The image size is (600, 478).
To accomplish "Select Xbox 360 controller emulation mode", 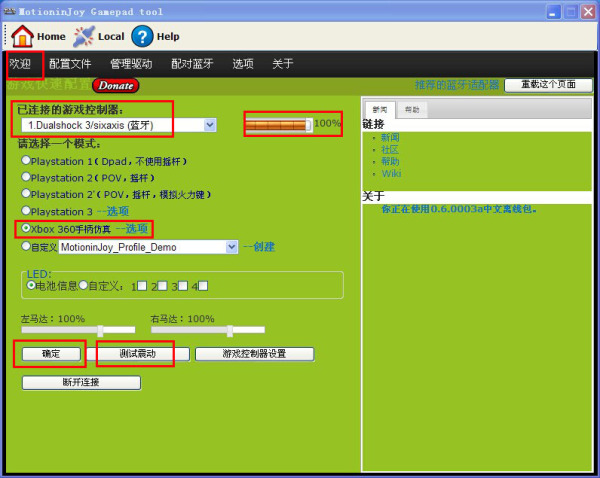I will pos(26,228).
